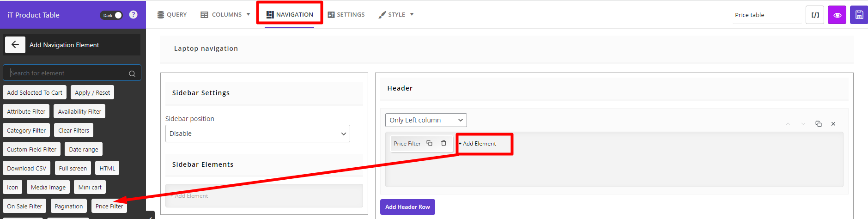Image resolution: width=868 pixels, height=219 pixels.
Task: Delete the Price Filter element via trash icon
Action: (x=443, y=143)
